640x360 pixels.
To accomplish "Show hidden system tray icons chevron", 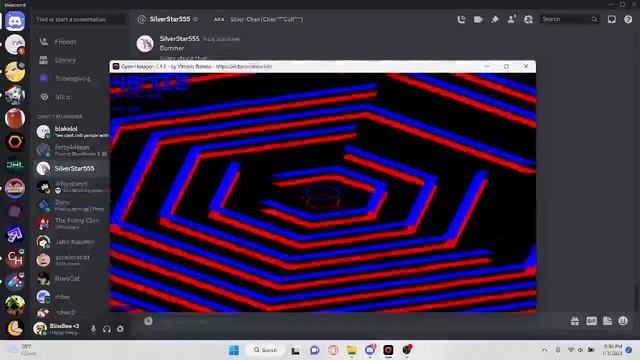I will pyautogui.click(x=544, y=350).
